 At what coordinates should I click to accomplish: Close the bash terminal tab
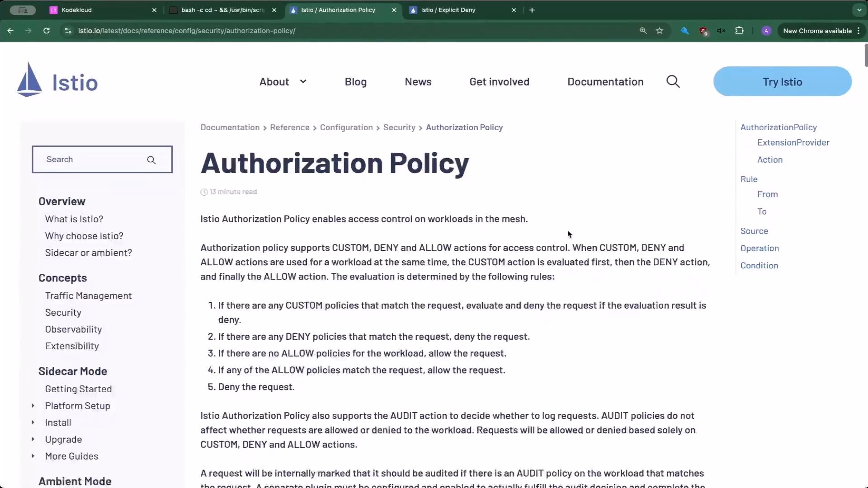(274, 10)
